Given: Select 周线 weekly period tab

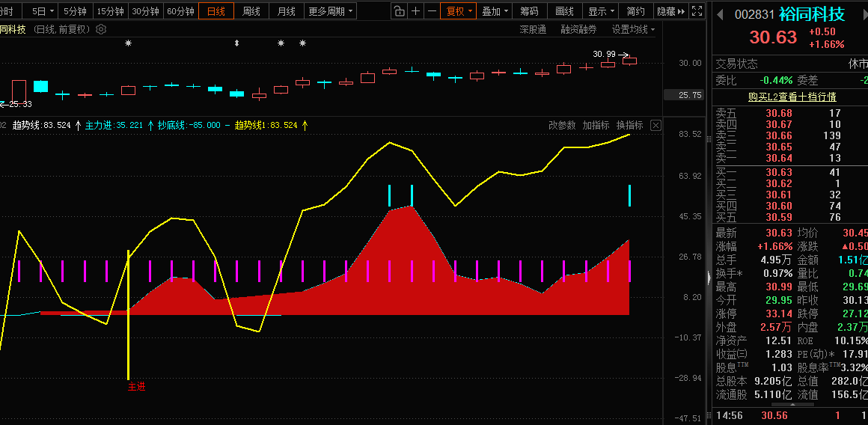Looking at the screenshot, I should point(251,11).
